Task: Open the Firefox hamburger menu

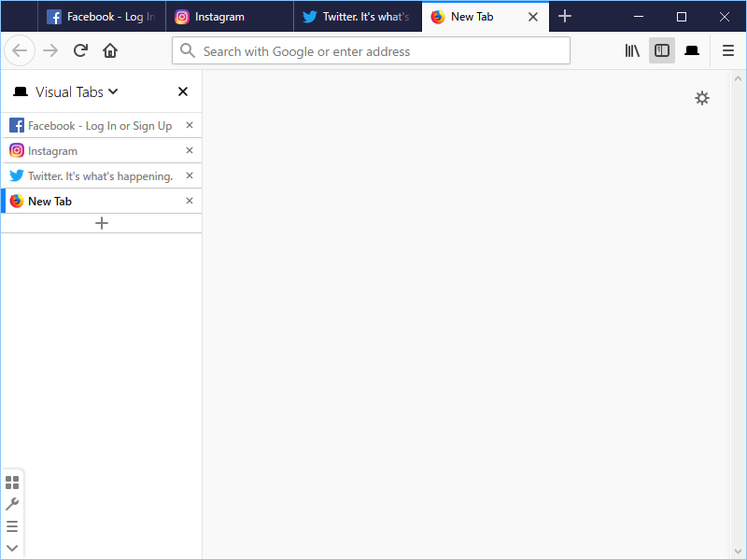Action: click(x=728, y=50)
